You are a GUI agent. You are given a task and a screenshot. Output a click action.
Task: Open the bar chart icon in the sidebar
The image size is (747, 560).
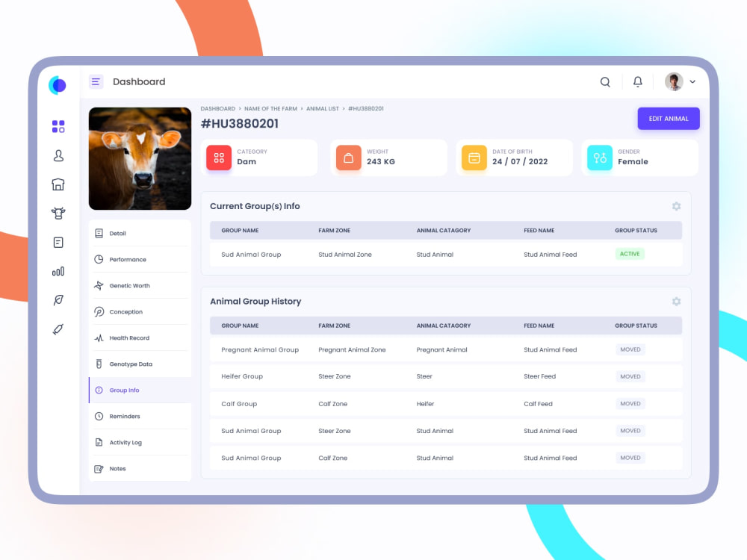58,272
